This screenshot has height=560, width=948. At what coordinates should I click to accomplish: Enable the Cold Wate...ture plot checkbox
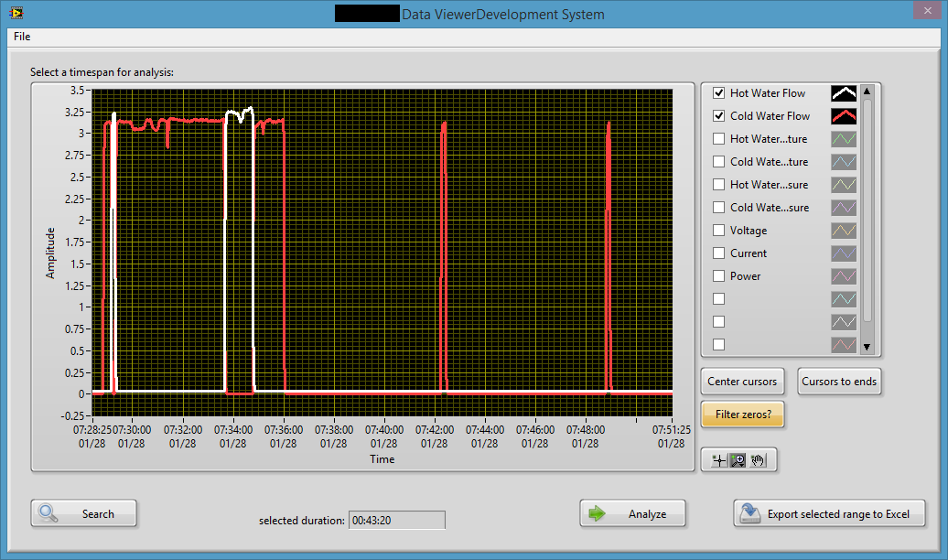point(719,162)
